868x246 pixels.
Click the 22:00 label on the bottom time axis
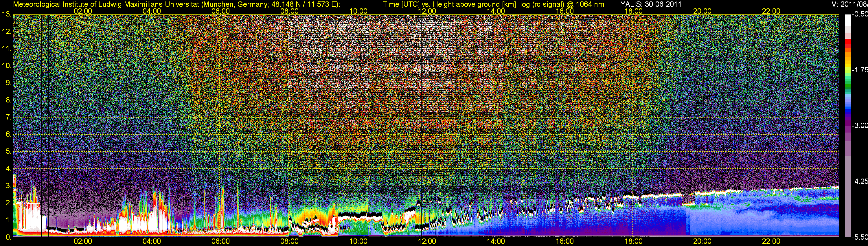(771, 241)
